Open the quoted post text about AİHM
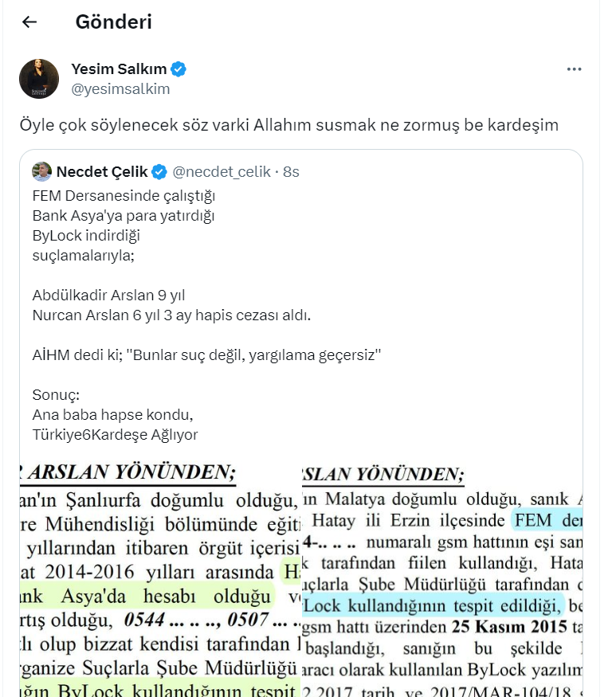Screen dimensions: 616x697 point(207,355)
